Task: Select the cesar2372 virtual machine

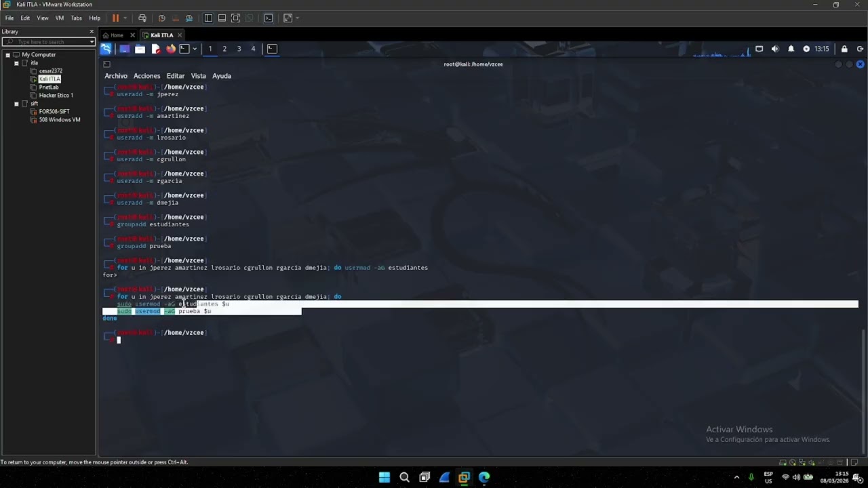Action: (x=50, y=71)
